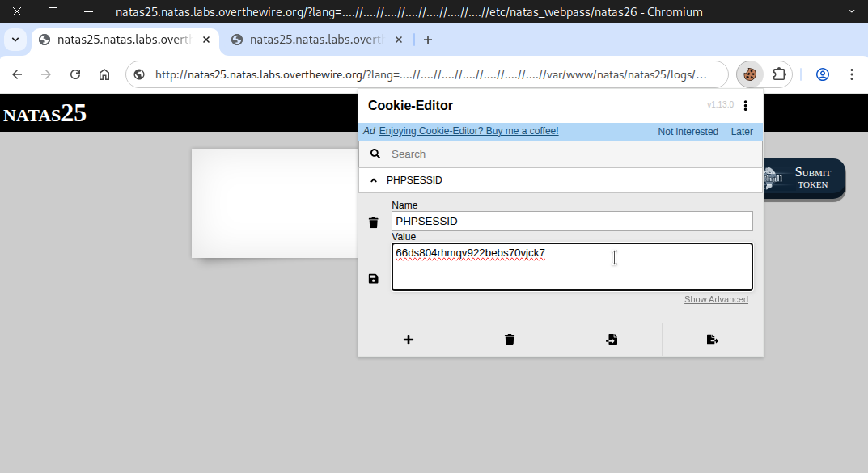Image resolution: width=868 pixels, height=473 pixels.
Task: Click the Cookie-Editor extension icon
Action: click(750, 74)
